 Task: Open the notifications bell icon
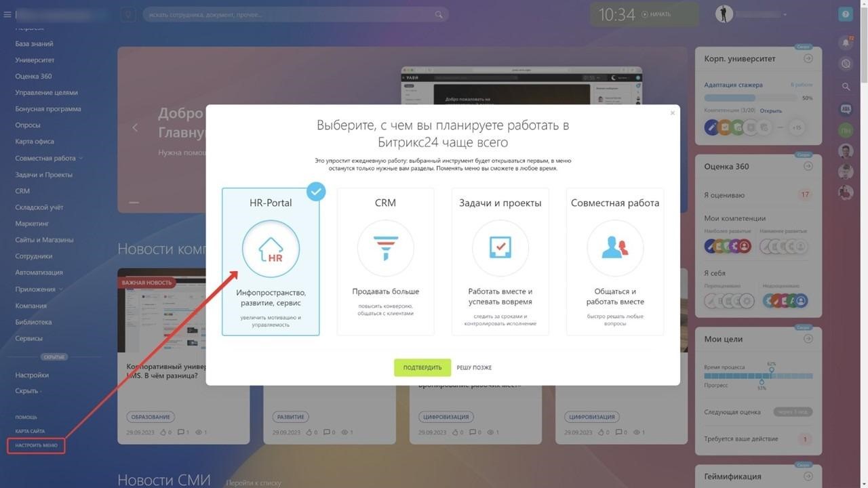[846, 43]
